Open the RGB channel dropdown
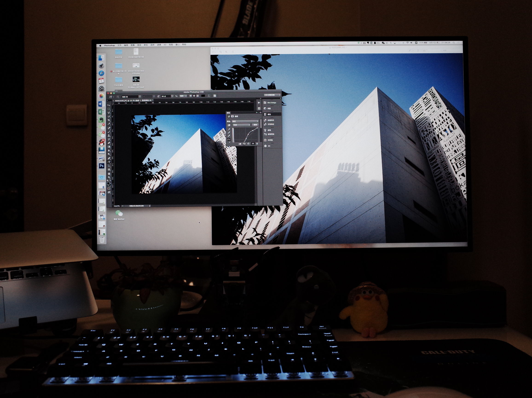Viewport: 532px width, 398px height. [241, 125]
